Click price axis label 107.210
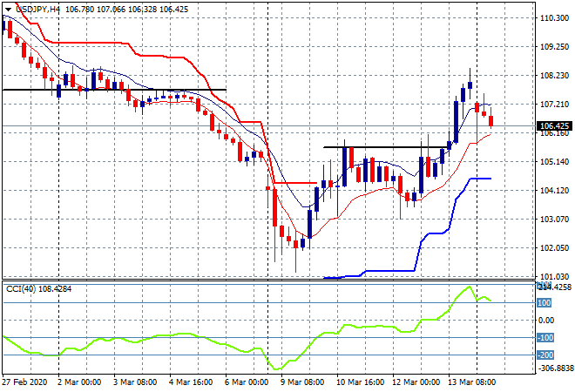The image size is (575, 392). tap(554, 105)
